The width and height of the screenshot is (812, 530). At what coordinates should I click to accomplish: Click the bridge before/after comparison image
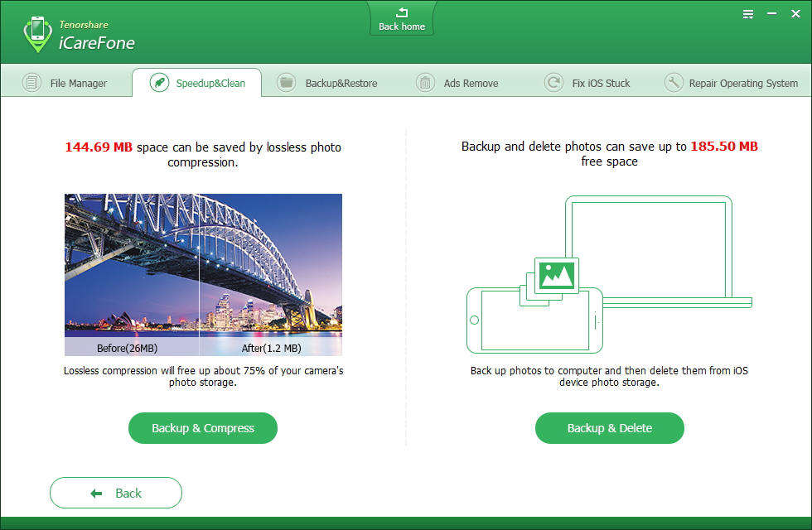pos(203,275)
